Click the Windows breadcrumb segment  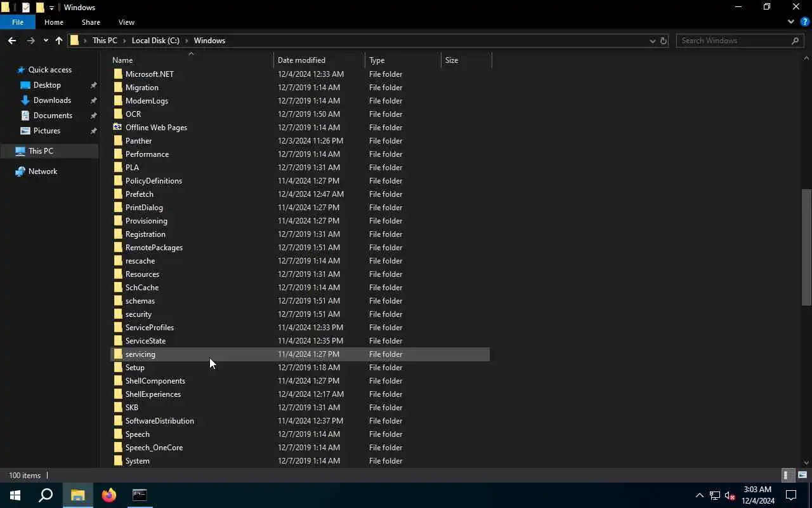[209, 41]
